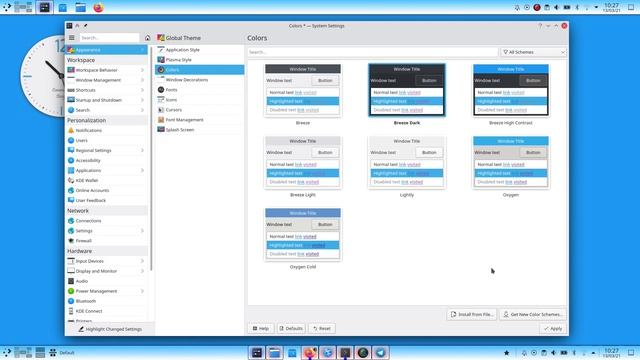
Task: Open Workspace Behavior settings
Action: tap(107, 70)
